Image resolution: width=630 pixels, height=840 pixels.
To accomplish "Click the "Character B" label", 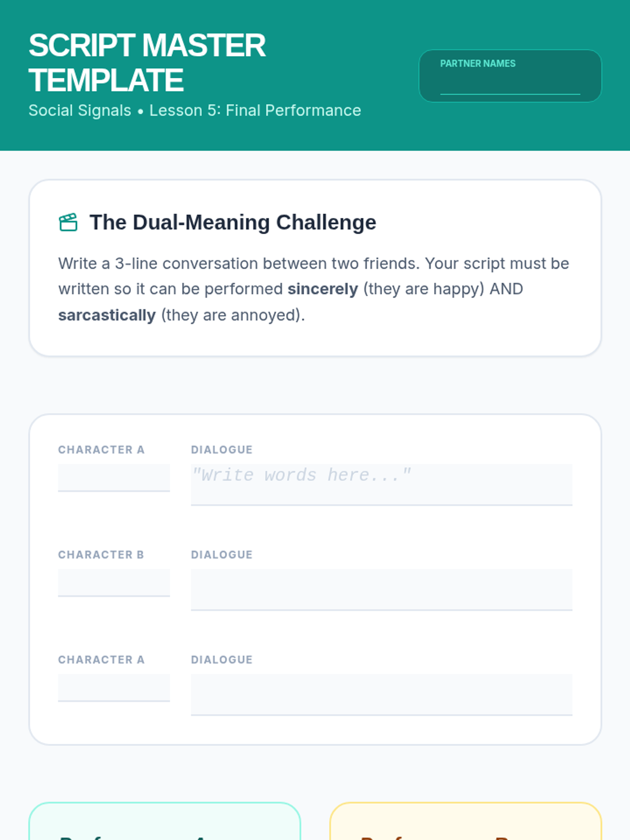I will click(x=101, y=555).
